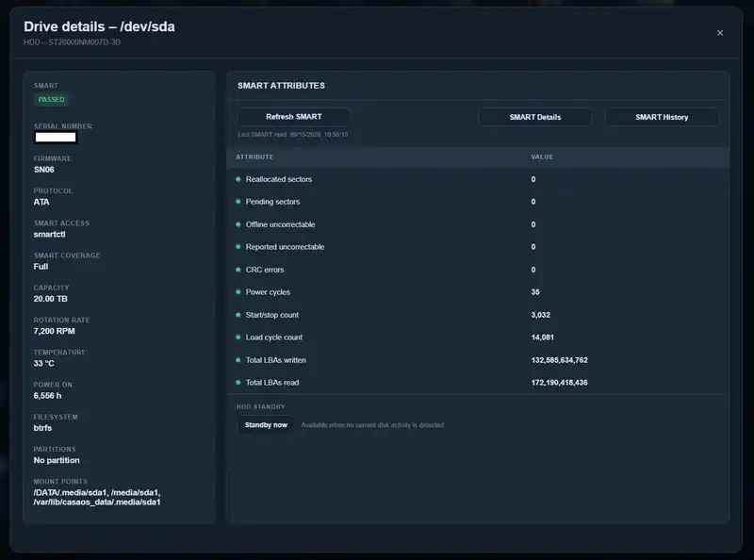Click the ATTRIBUTE column header

(x=254, y=156)
